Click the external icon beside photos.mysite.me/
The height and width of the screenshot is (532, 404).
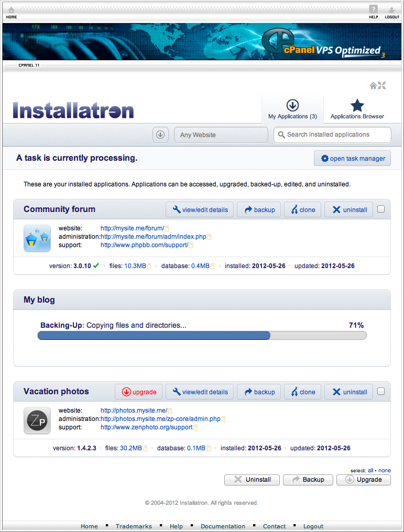[x=170, y=411]
